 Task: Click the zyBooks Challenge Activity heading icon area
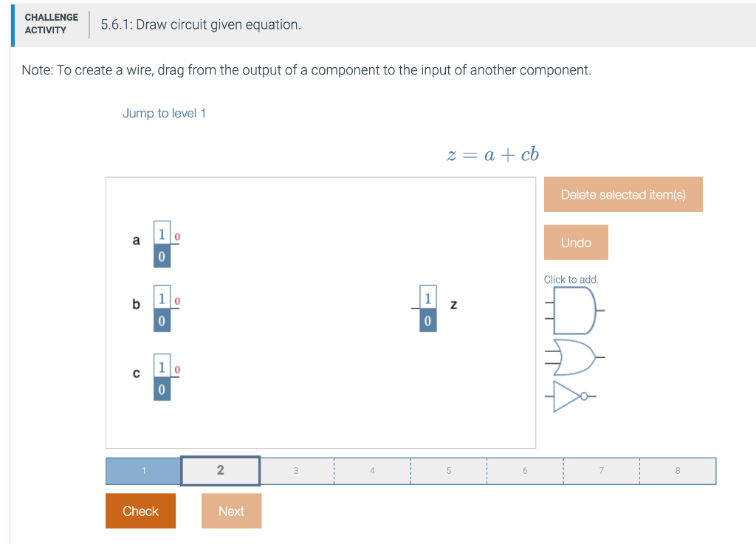coord(51,24)
